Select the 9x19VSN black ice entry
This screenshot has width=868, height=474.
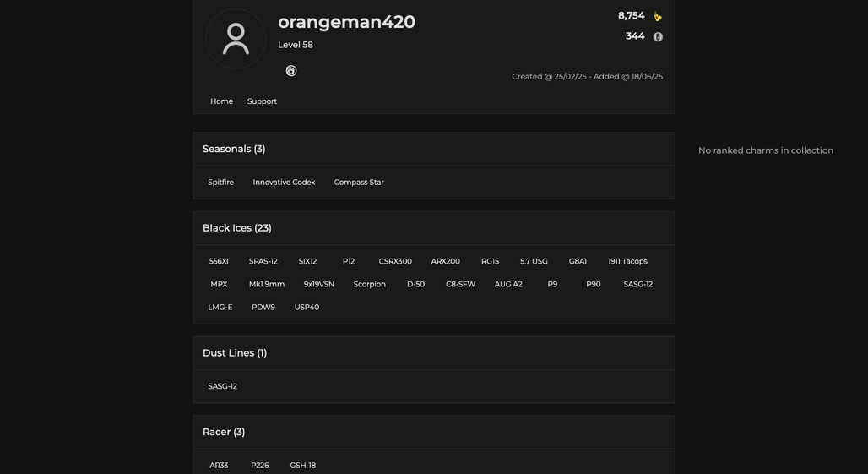pos(319,284)
